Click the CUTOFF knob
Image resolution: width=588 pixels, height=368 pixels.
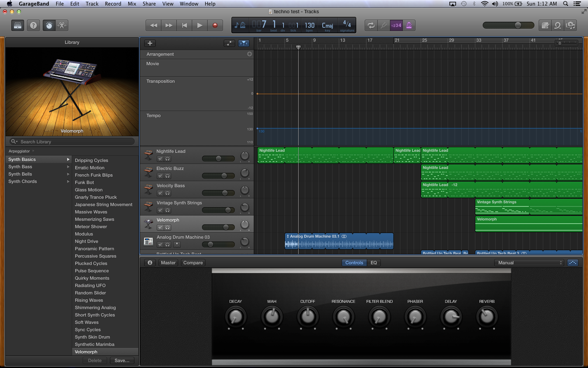(308, 316)
